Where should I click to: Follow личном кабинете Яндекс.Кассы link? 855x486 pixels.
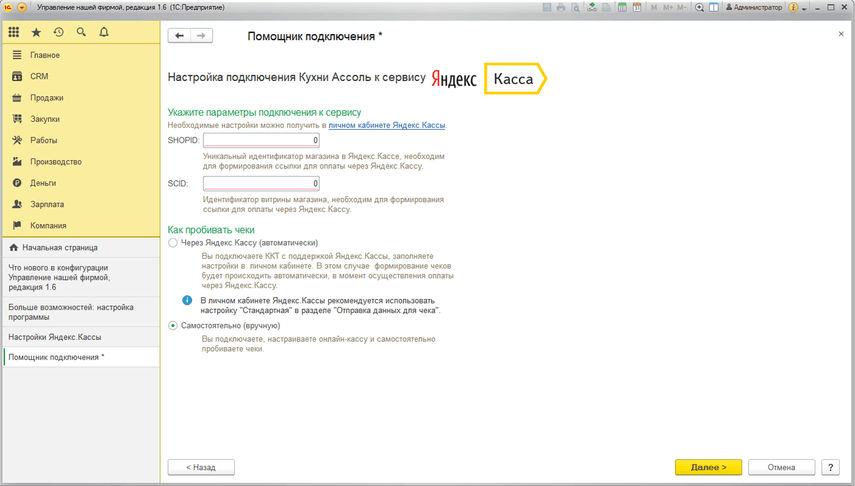[x=387, y=125]
